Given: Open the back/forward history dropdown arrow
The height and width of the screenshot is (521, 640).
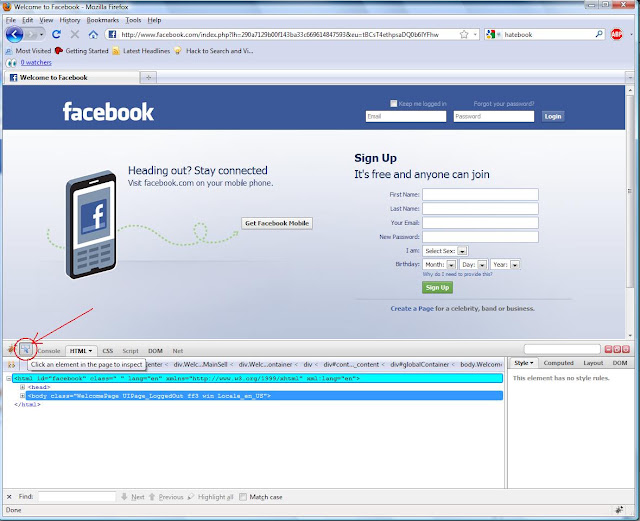Looking at the screenshot, I should (x=41, y=35).
